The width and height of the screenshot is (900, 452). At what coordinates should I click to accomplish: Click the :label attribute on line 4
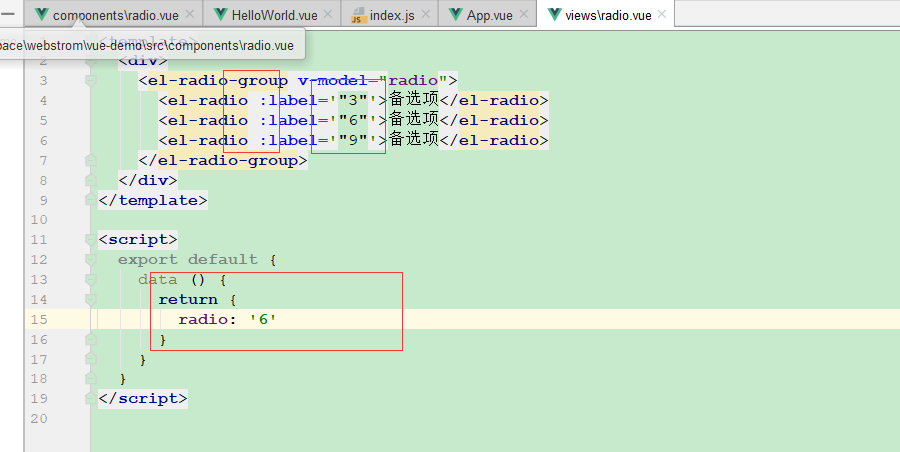(288, 101)
